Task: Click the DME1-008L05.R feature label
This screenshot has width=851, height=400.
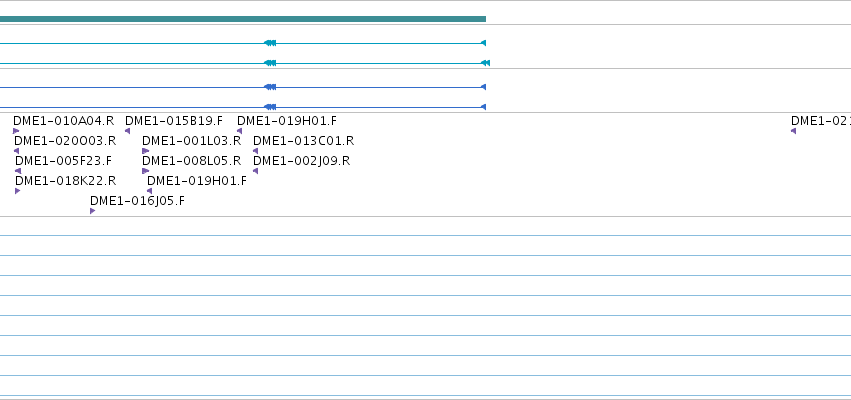Action: [192, 161]
